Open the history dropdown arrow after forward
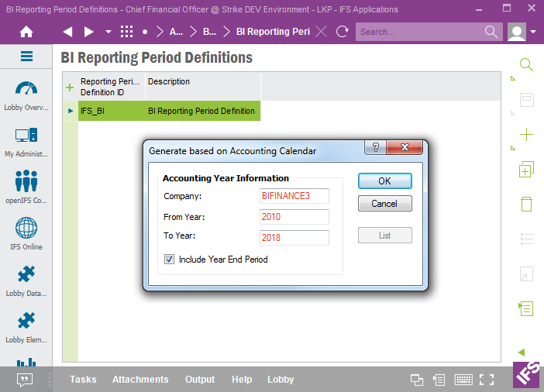 [x=108, y=32]
